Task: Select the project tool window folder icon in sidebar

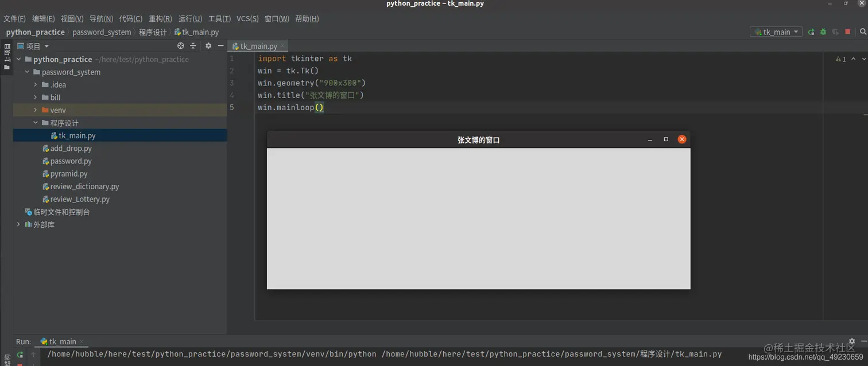Action: coord(7,67)
